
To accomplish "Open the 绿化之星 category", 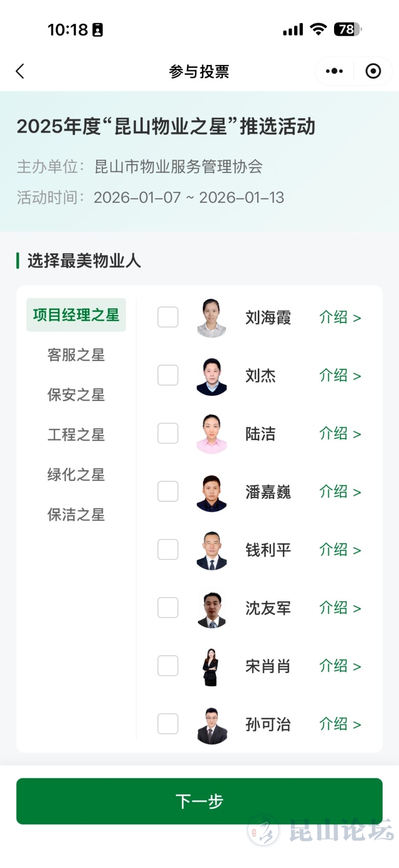I will coord(76,475).
